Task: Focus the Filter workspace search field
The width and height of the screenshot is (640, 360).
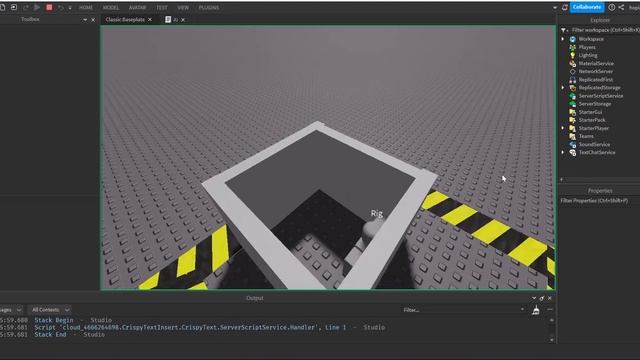Action: [x=605, y=30]
